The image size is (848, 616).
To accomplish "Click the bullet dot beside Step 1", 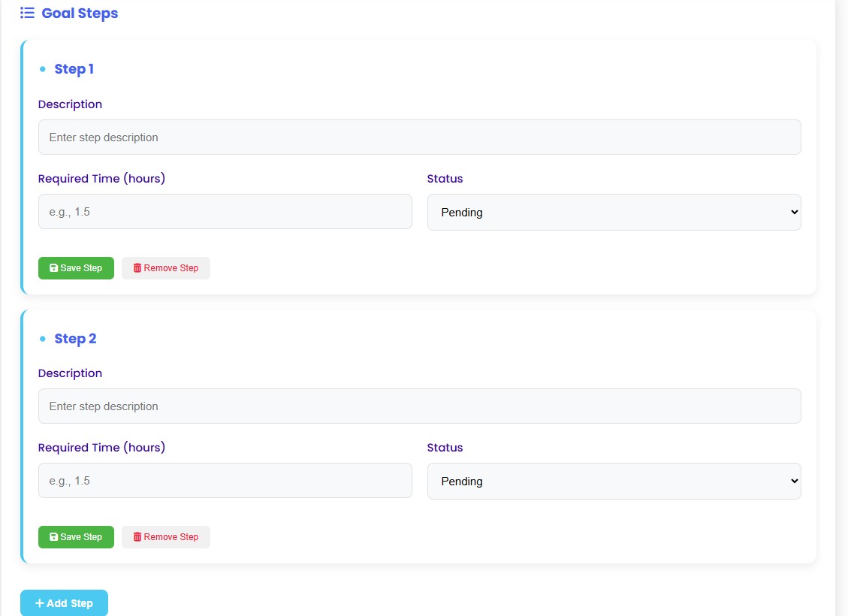I will tap(42, 69).
